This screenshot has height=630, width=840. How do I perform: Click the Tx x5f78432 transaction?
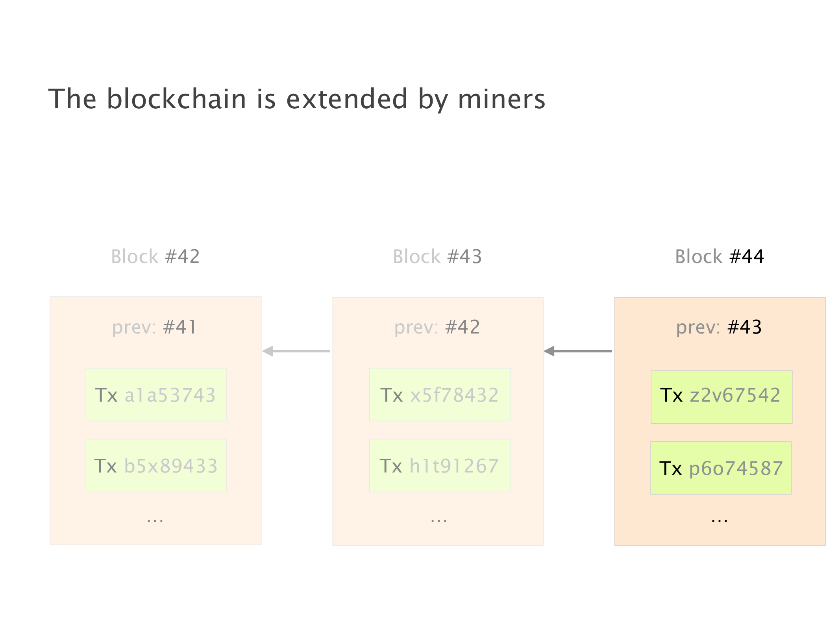point(440,395)
